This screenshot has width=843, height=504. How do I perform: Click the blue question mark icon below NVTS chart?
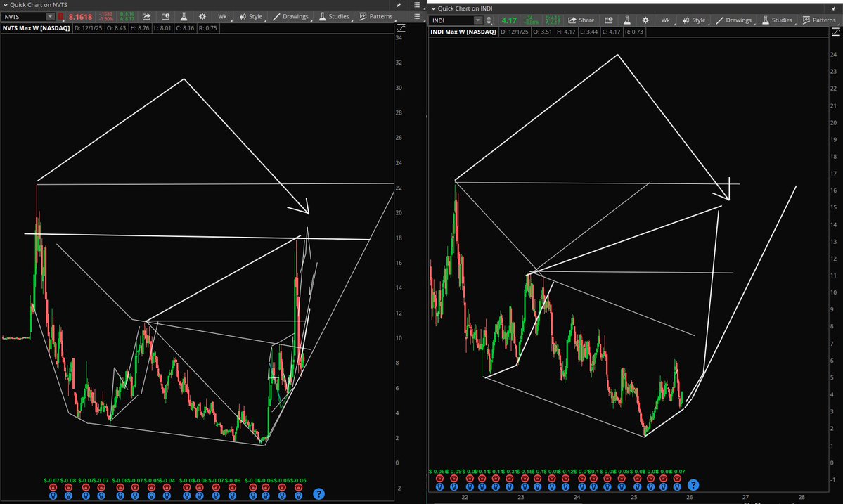pos(320,494)
